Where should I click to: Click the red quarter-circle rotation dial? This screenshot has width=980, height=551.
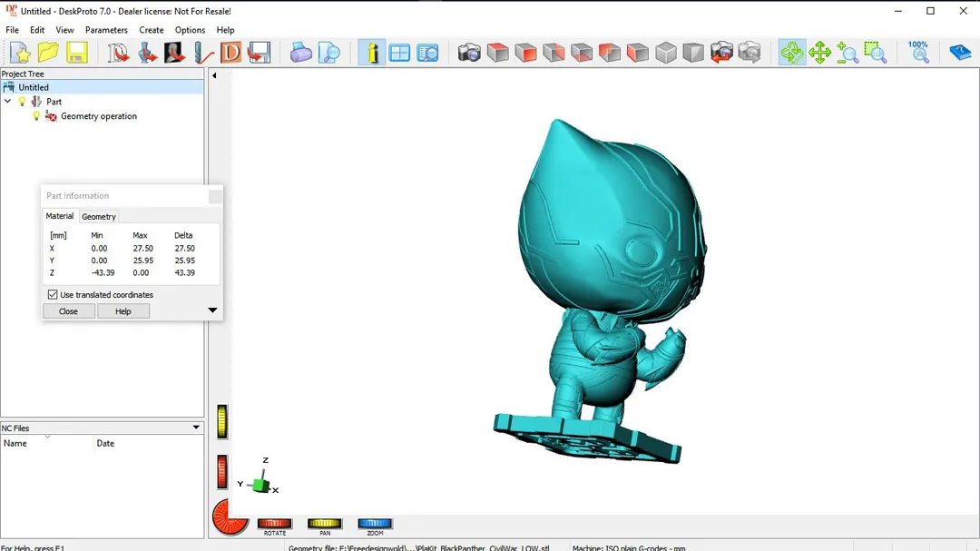coord(230,517)
